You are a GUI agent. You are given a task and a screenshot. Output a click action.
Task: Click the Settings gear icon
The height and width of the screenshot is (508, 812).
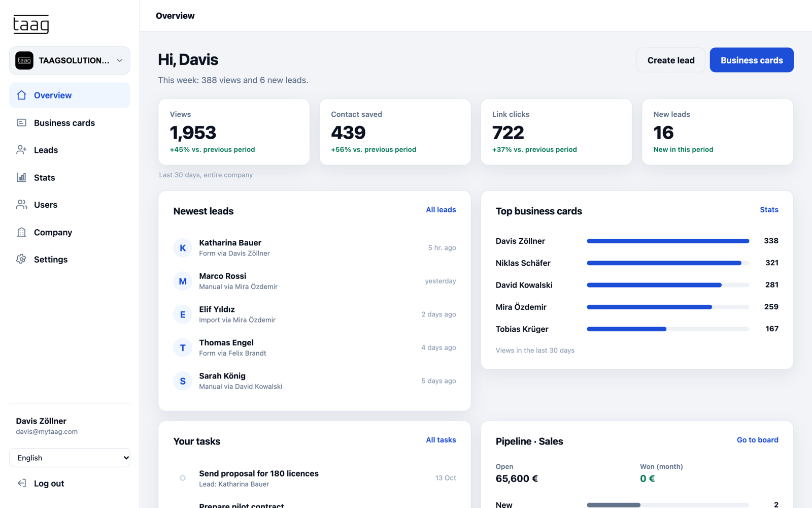(21, 259)
